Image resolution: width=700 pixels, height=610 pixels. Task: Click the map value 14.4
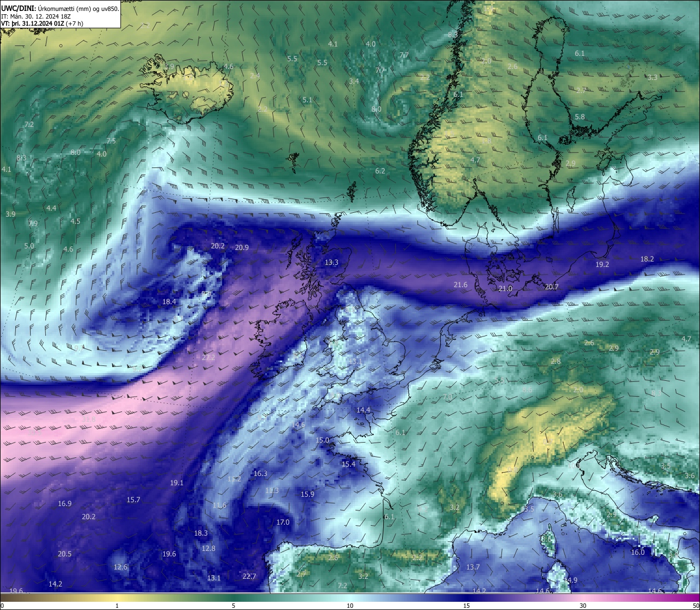click(363, 410)
